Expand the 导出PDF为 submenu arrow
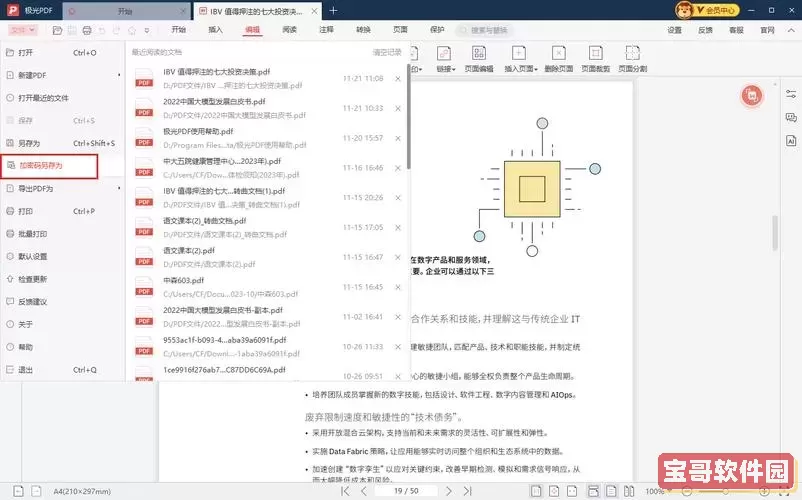Viewport: 802px width, 500px height. point(119,188)
